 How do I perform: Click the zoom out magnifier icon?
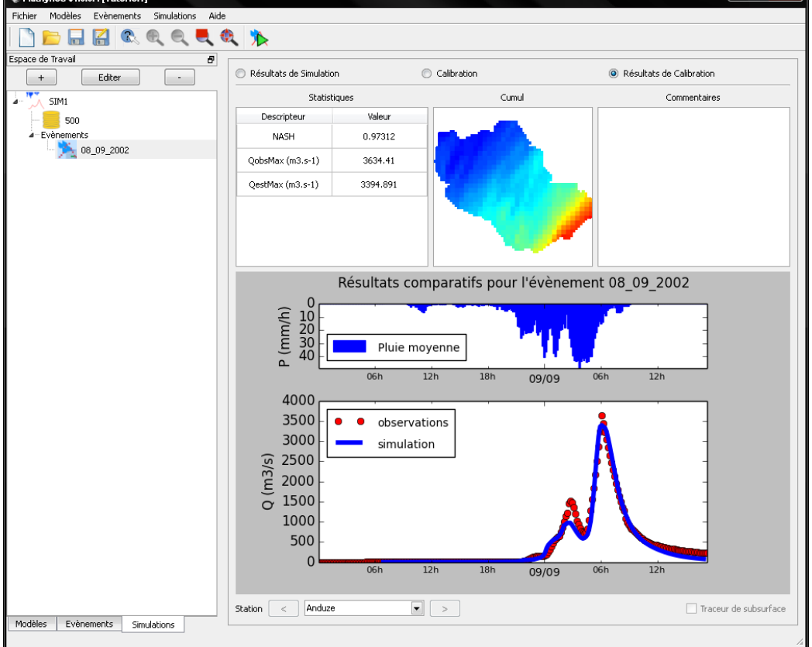(x=179, y=36)
